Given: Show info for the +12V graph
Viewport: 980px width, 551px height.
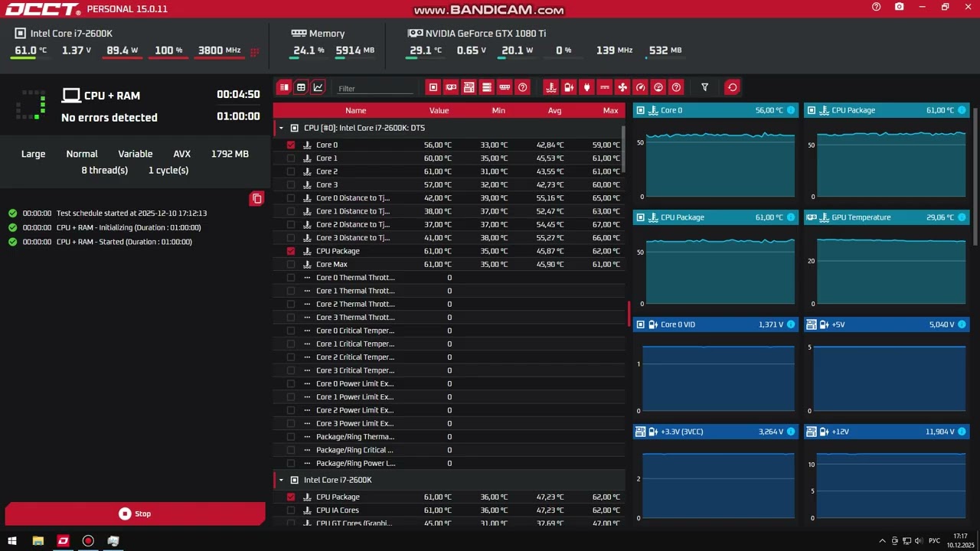Looking at the screenshot, I should coord(962,432).
